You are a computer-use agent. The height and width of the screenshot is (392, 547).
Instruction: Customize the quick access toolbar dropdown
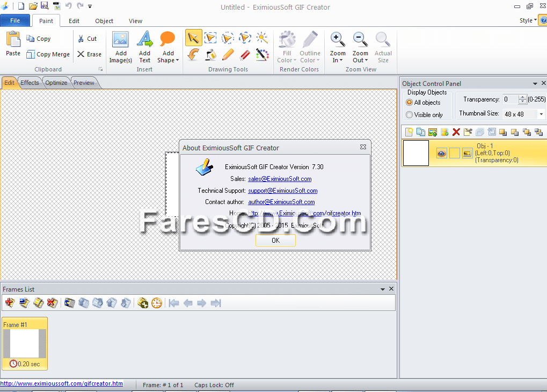[90, 6]
